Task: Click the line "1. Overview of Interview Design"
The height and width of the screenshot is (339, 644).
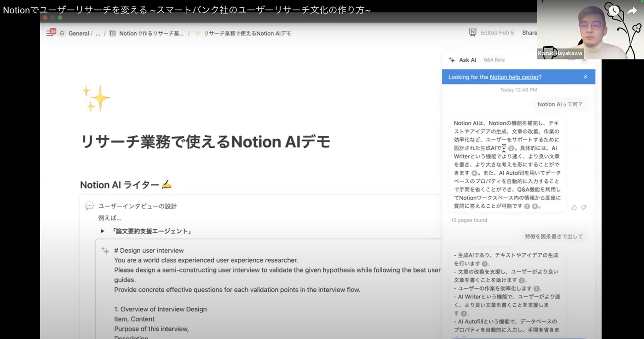Action: click(161, 309)
